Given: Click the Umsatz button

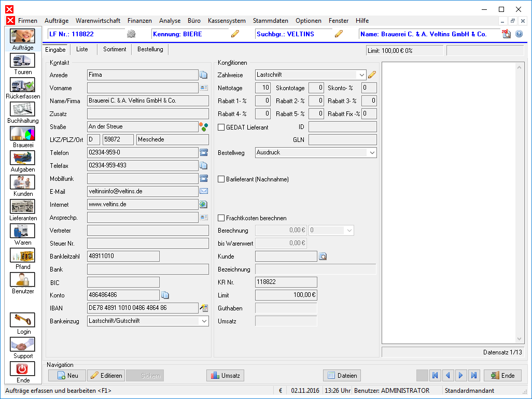Looking at the screenshot, I should tap(225, 376).
